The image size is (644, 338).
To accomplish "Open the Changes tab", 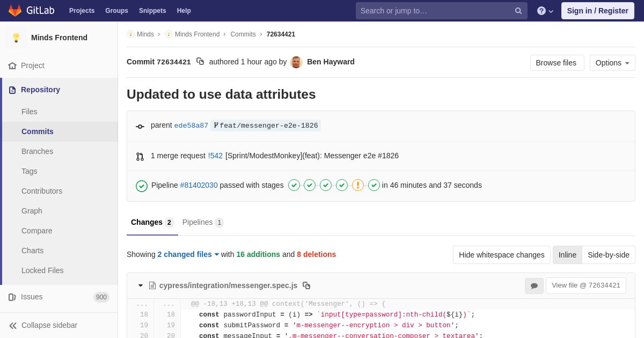I will click(x=152, y=223).
